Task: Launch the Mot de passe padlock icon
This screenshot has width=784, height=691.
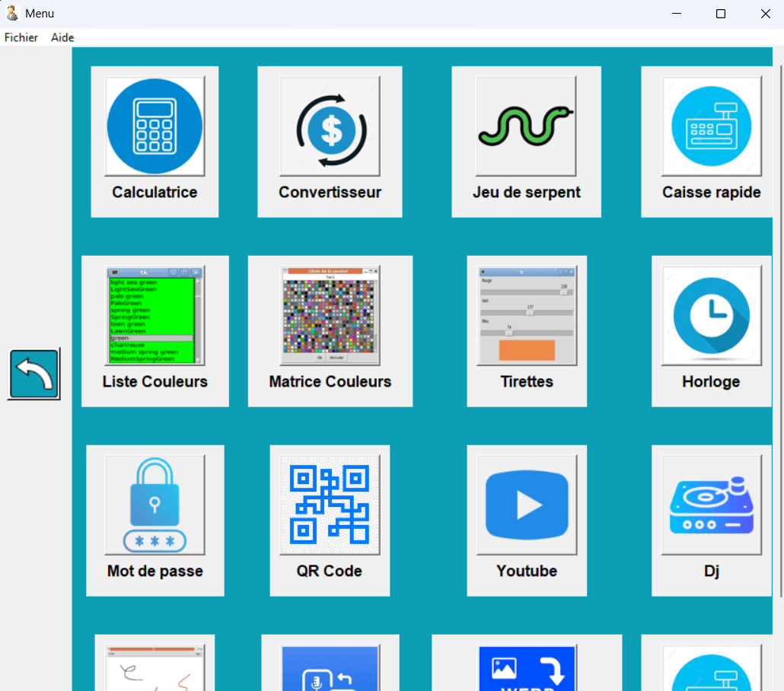Action: (155, 505)
